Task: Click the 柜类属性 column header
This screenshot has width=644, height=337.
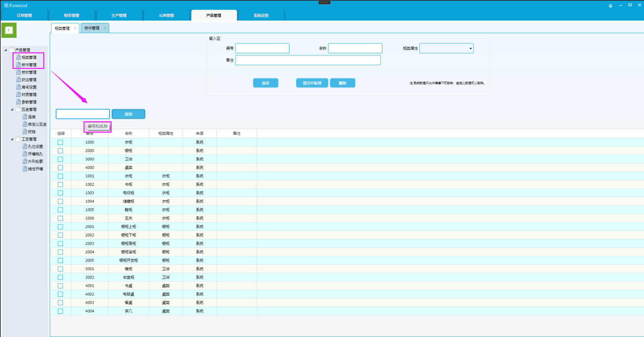Action: point(166,134)
